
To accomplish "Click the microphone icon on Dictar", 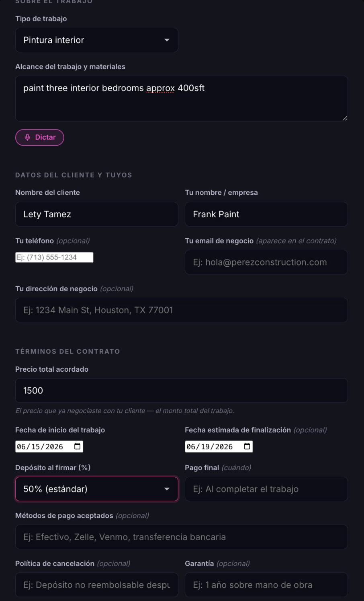I will tap(27, 137).
